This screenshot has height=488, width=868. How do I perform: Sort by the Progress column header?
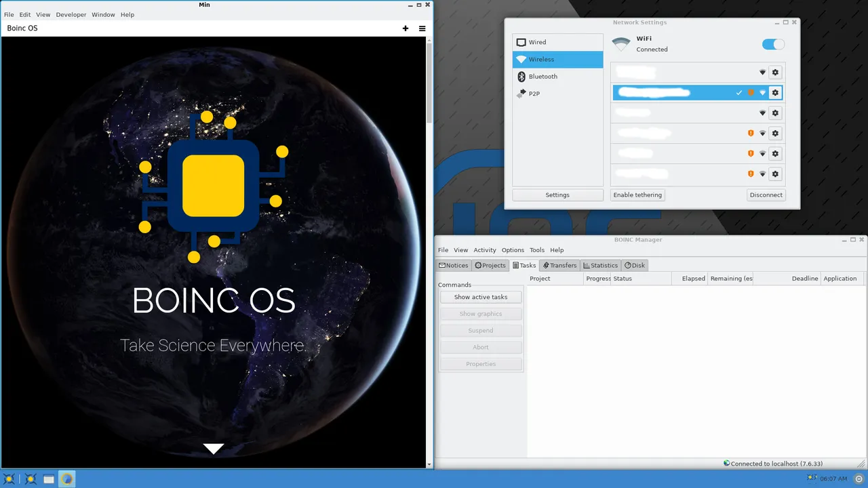[x=597, y=279]
